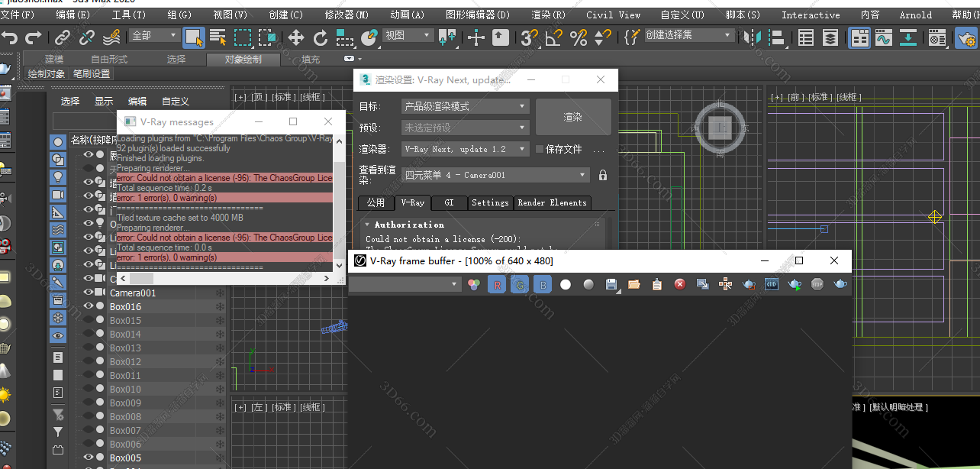Lock the render viewport with padlock button

click(x=603, y=175)
